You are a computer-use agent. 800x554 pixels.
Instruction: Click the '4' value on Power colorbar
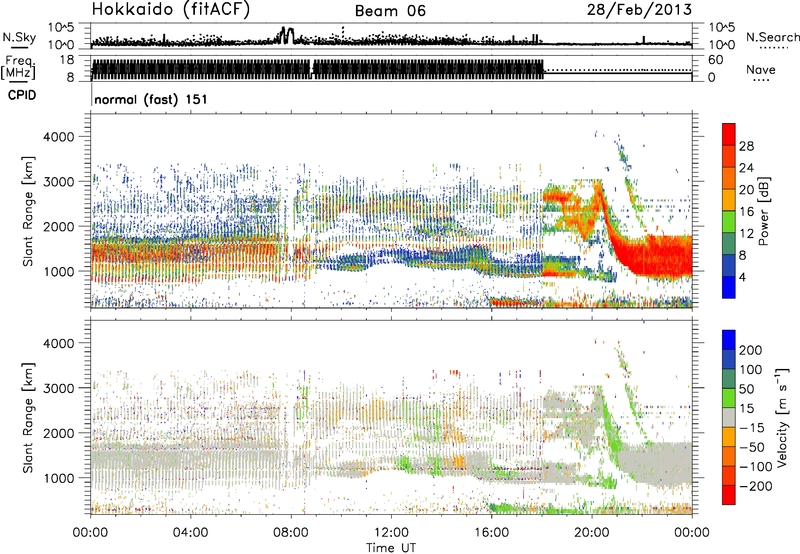point(742,277)
